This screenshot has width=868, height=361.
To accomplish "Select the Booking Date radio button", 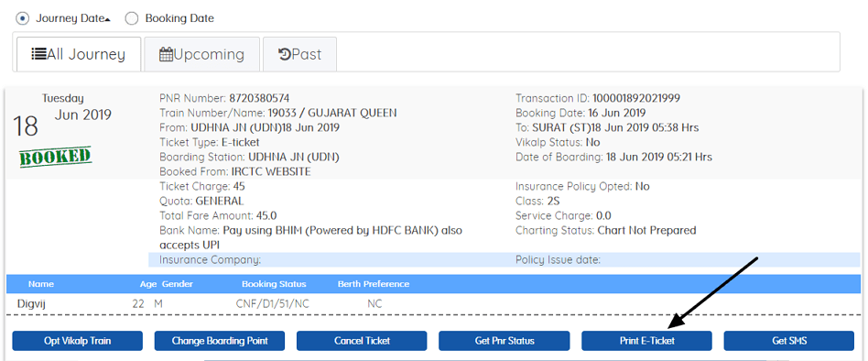I will (131, 18).
